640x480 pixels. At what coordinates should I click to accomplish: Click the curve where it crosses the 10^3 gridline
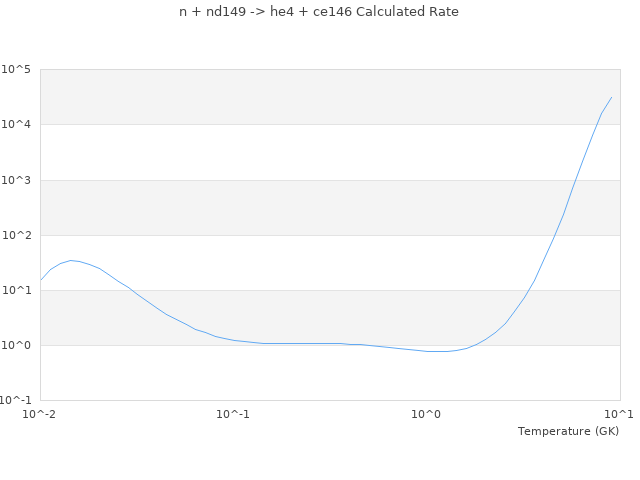point(577,180)
